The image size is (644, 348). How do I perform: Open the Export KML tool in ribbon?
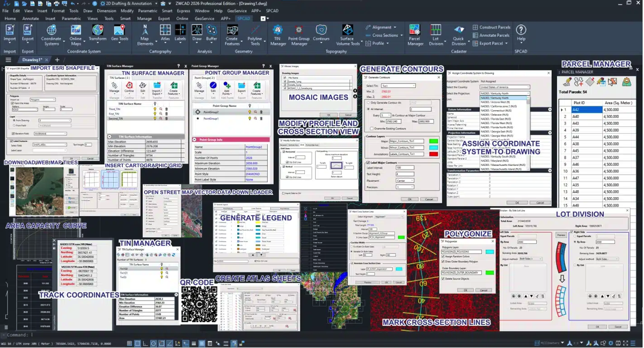[x=28, y=34]
